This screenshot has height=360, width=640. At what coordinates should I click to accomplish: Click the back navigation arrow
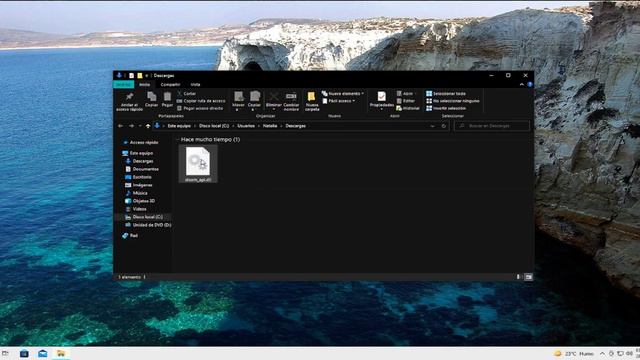120,126
